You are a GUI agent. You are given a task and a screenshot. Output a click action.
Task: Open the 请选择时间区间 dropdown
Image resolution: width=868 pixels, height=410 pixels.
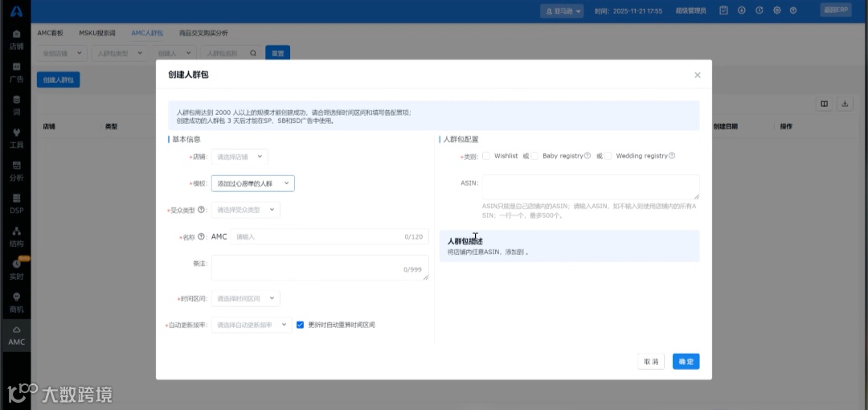(246, 298)
